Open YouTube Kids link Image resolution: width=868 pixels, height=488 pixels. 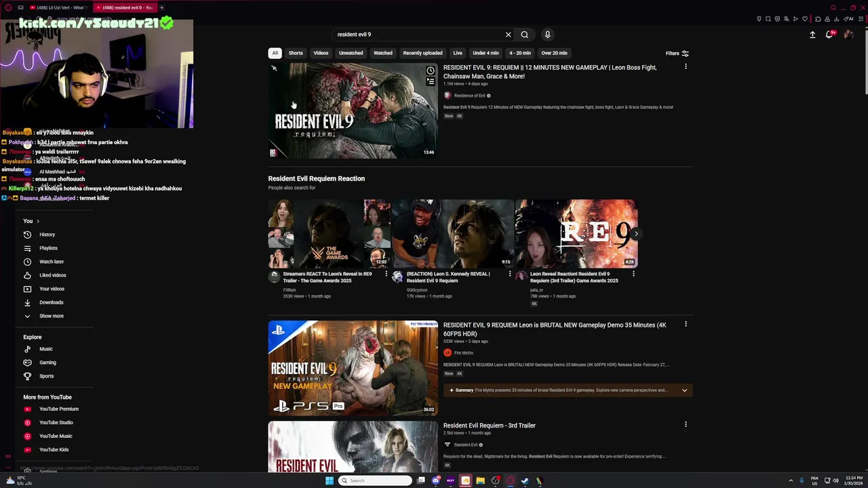pyautogui.click(x=54, y=449)
